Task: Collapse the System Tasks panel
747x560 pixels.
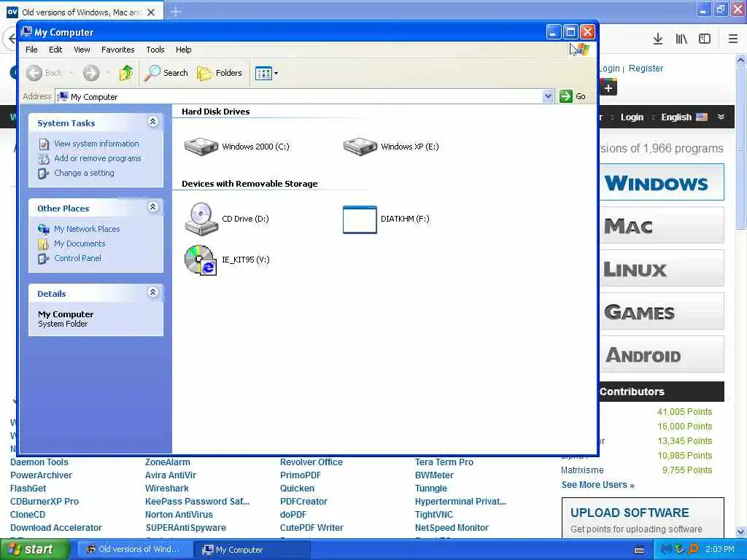Action: [153, 122]
